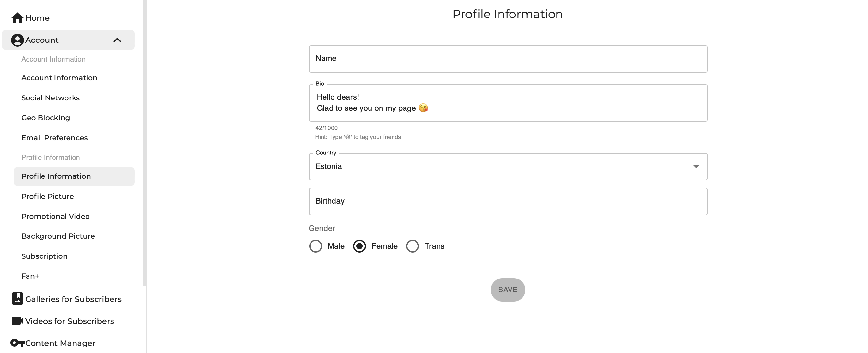Choose the Trans gender radio button

[x=412, y=246]
